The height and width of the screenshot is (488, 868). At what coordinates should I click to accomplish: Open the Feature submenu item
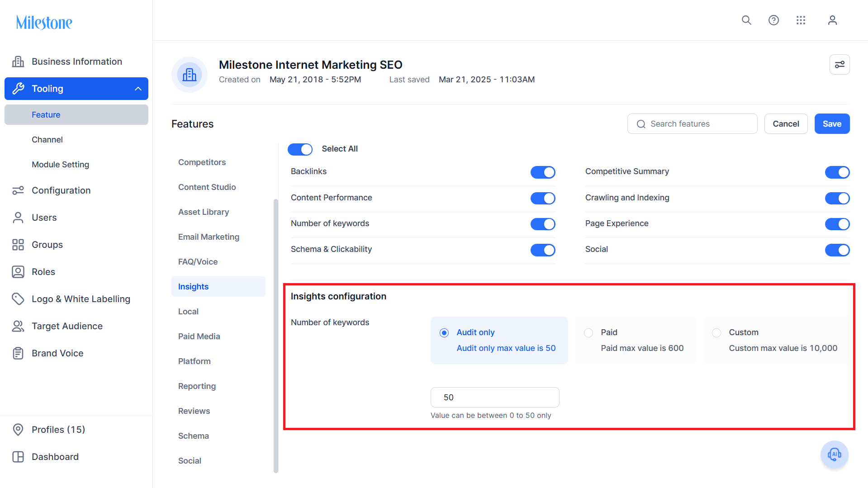(x=76, y=115)
